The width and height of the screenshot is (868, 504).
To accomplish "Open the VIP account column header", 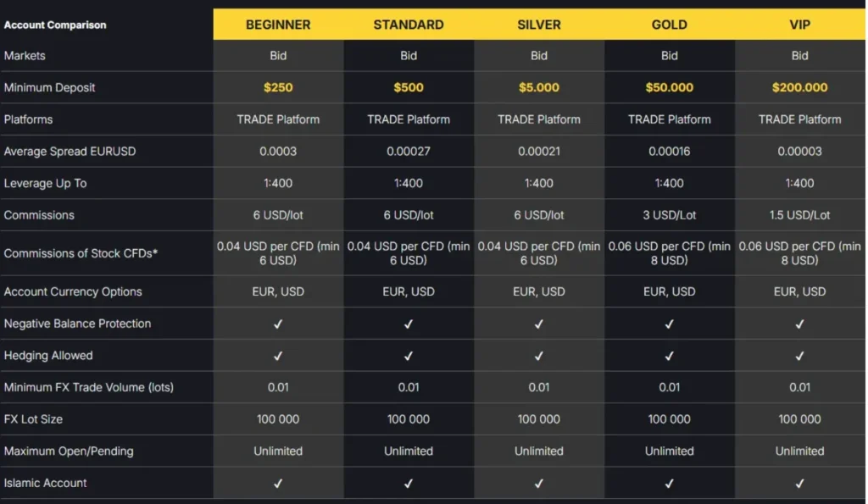I will [800, 25].
